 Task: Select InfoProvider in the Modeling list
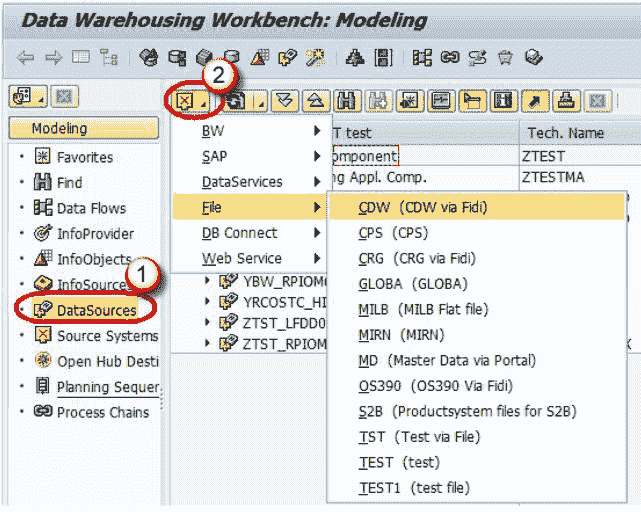point(95,234)
